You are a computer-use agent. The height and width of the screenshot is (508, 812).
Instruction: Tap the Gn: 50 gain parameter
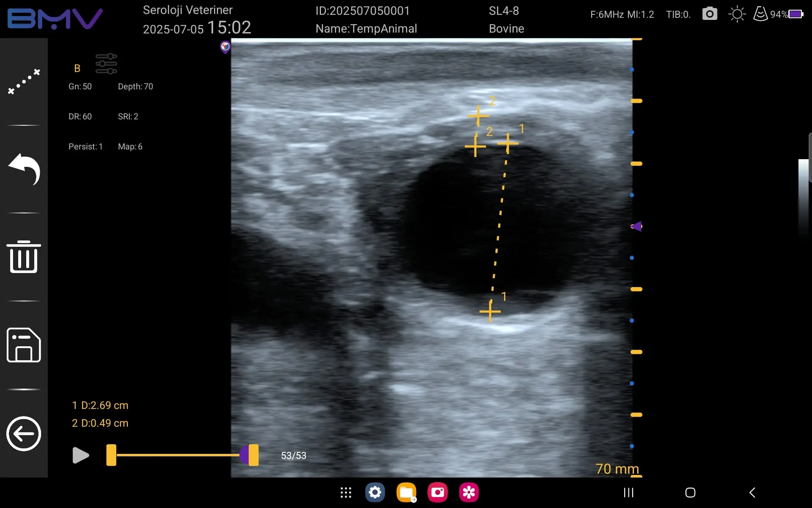(80, 86)
